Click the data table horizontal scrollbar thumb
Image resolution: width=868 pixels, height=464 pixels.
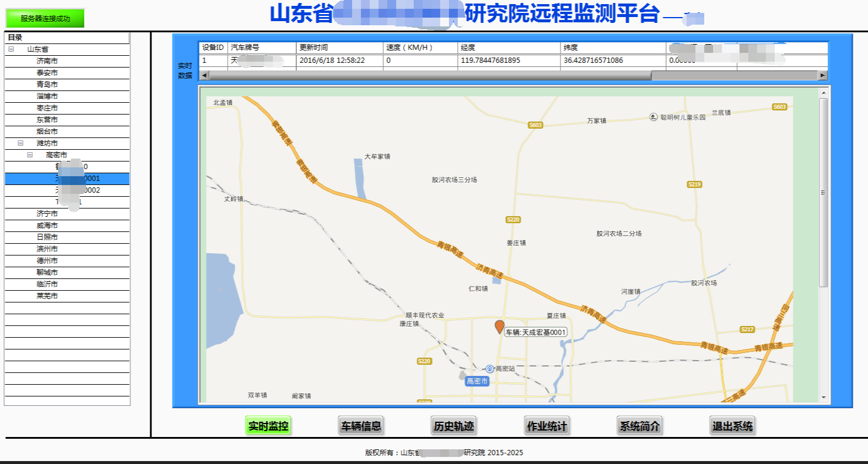point(430,75)
